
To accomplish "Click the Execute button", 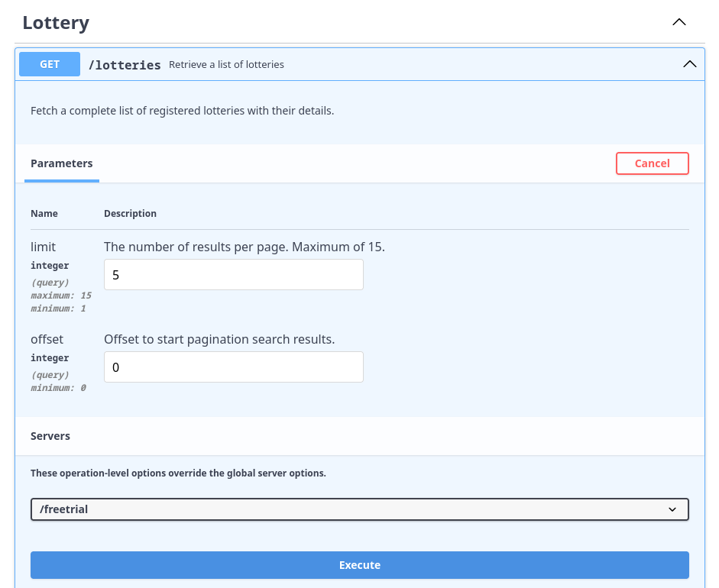I will pos(359,565).
